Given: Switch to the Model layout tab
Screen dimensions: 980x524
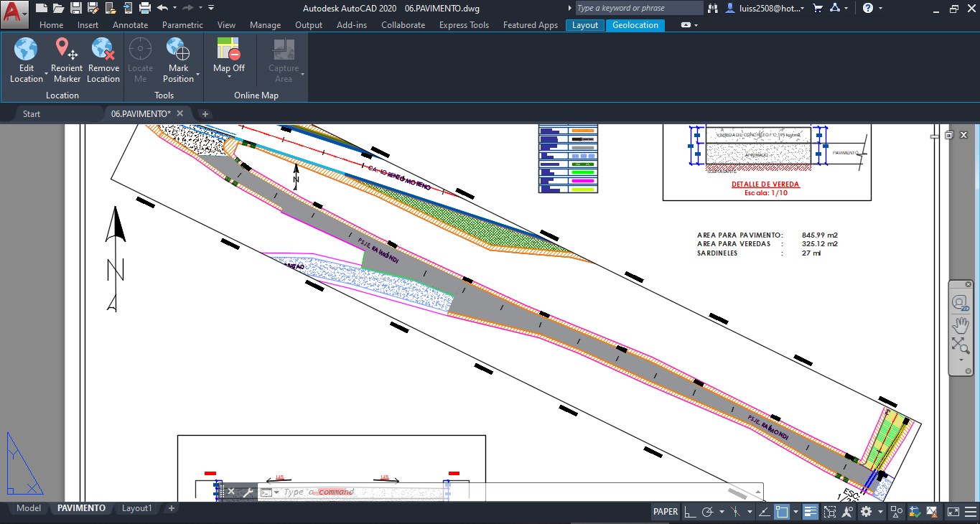Looking at the screenshot, I should click(29, 508).
